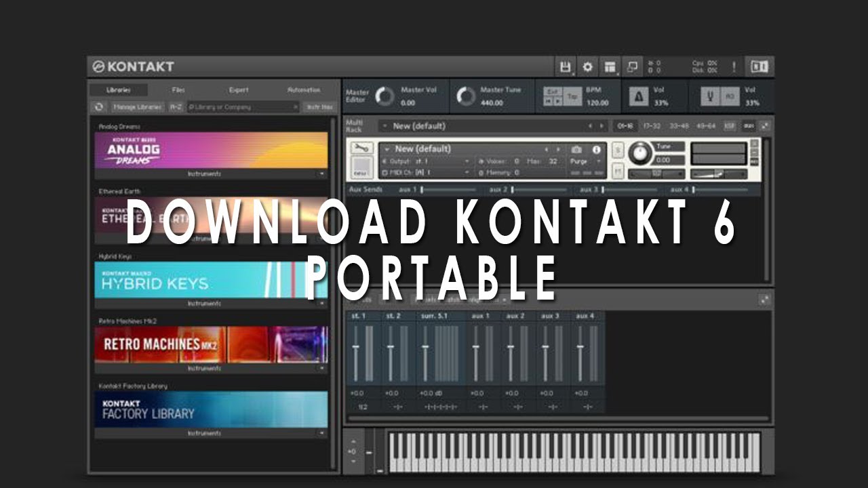
Task: Expand Analog Dreams Instruments dropdown arrow
Action: pyautogui.click(x=322, y=174)
